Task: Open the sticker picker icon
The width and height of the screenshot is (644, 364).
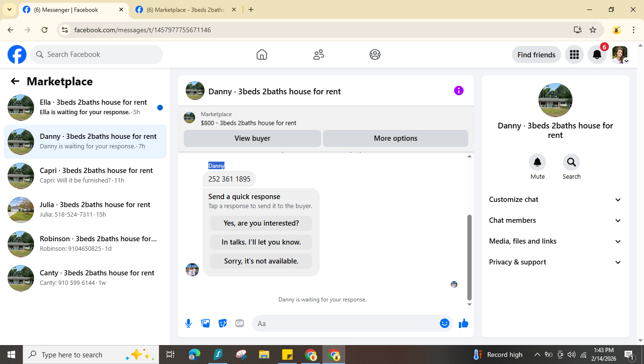Action: point(223,323)
